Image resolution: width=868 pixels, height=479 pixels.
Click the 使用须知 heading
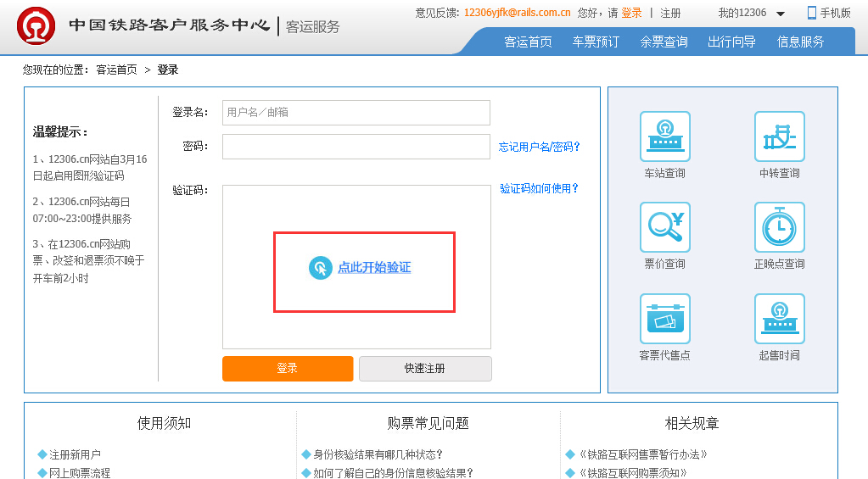coord(164,424)
